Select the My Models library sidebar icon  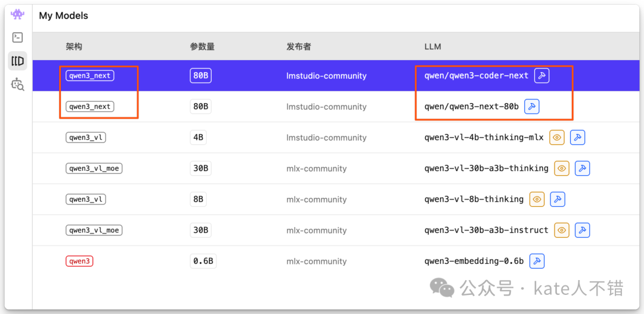pyautogui.click(x=17, y=61)
